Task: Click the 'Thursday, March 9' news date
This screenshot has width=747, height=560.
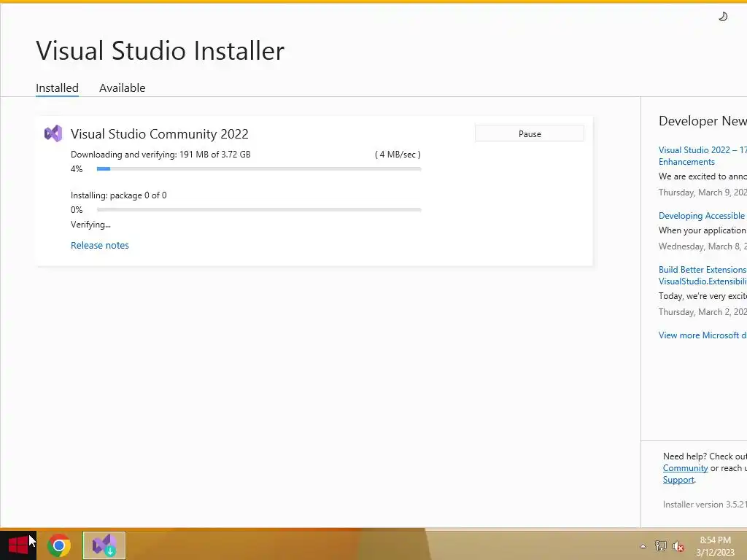Action: tap(703, 192)
